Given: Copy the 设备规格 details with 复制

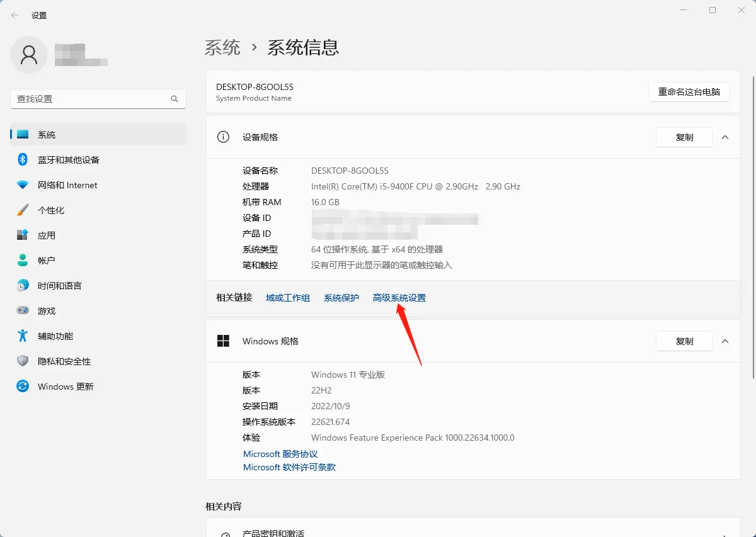Looking at the screenshot, I should tap(684, 137).
